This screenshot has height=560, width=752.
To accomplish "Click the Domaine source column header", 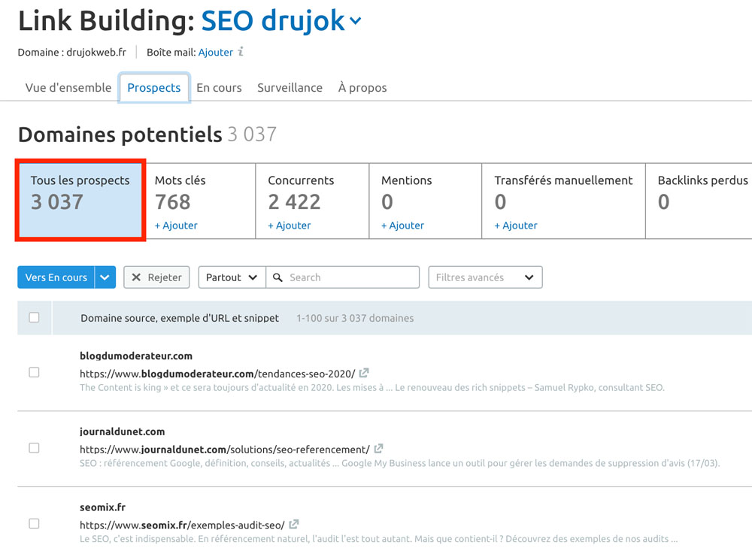I will pyautogui.click(x=180, y=318).
